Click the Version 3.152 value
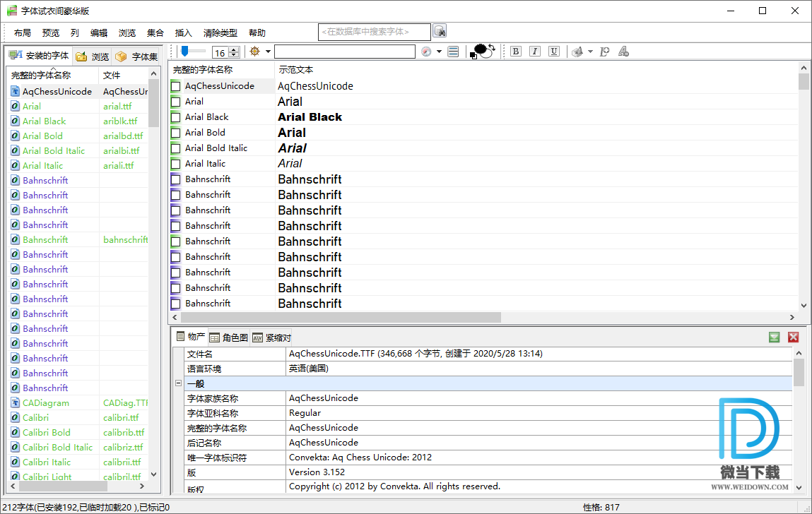This screenshot has width=812, height=514. (x=317, y=472)
